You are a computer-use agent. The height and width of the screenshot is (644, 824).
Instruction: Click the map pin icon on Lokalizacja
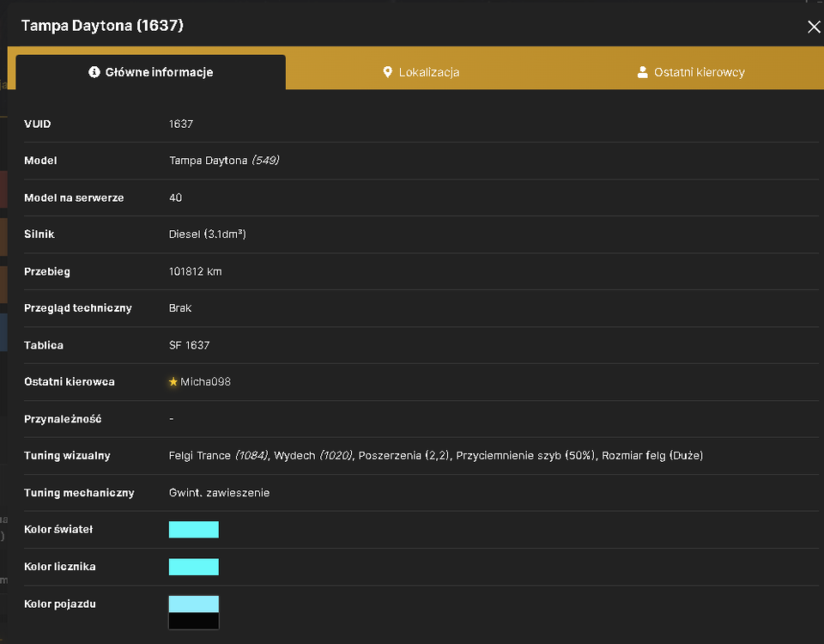(387, 72)
